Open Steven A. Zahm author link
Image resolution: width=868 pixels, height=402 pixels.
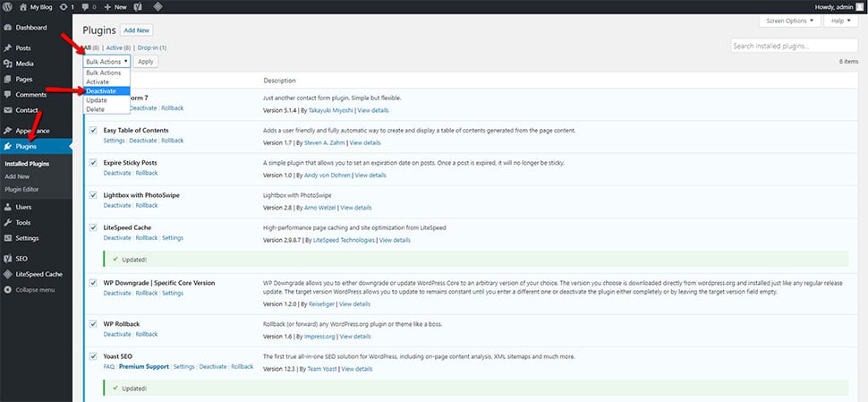pyautogui.click(x=325, y=143)
